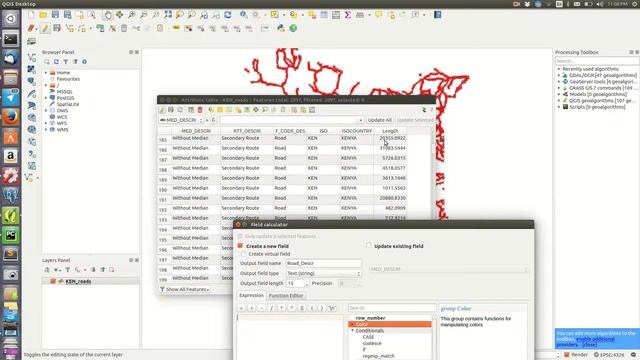
Task: Expand the WMS node in the Browser Panel
Action: pyautogui.click(x=46, y=130)
